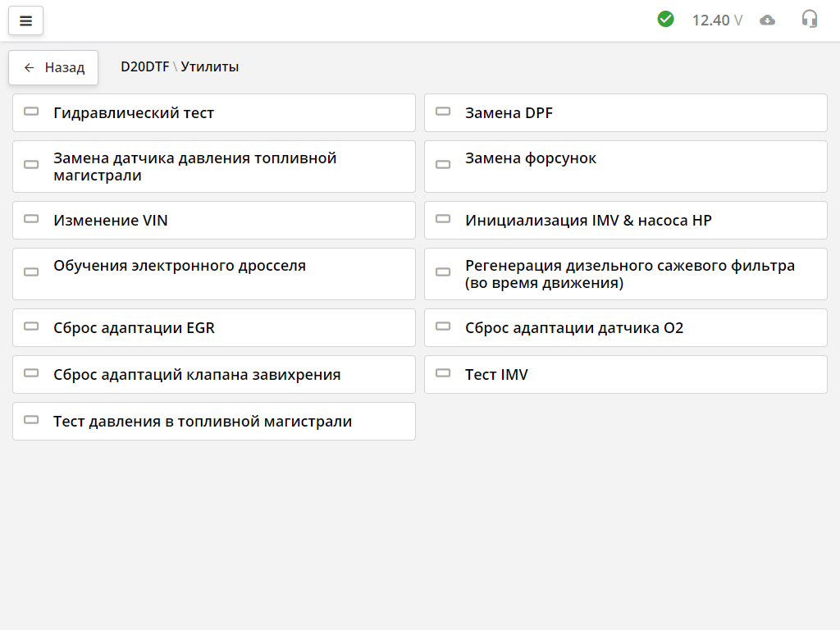Click the green connection status icon
The width and height of the screenshot is (840, 630).
point(665,19)
